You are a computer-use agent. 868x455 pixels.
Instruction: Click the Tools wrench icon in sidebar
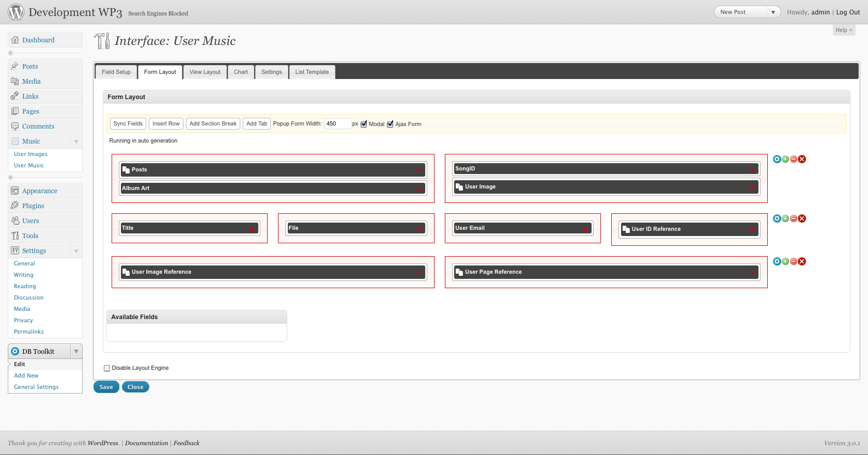(x=15, y=236)
